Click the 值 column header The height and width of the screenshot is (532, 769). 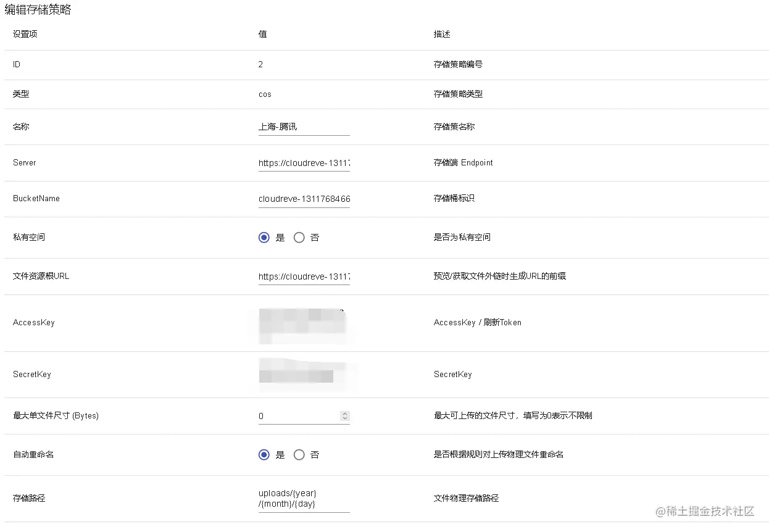tap(261, 34)
